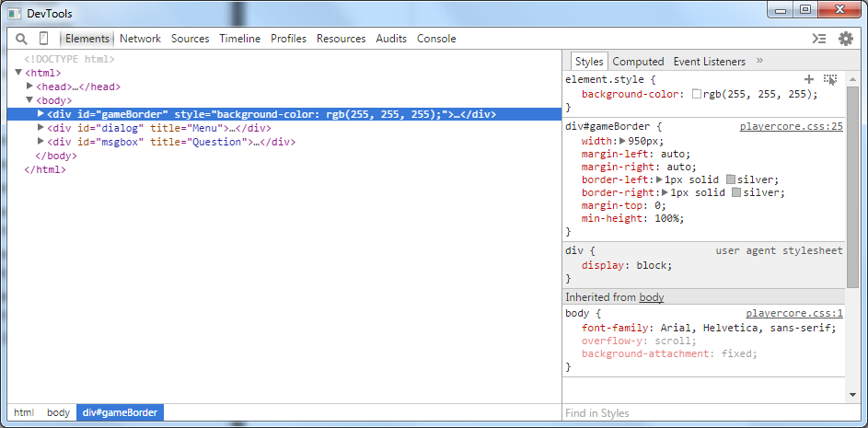Switch to the Timeline tab
The image size is (868, 428).
[239, 39]
